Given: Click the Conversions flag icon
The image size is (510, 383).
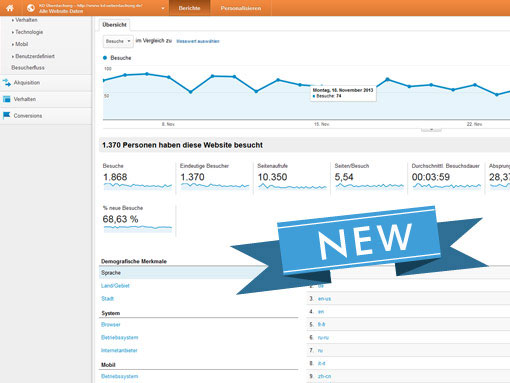Looking at the screenshot, I should [x=7, y=115].
